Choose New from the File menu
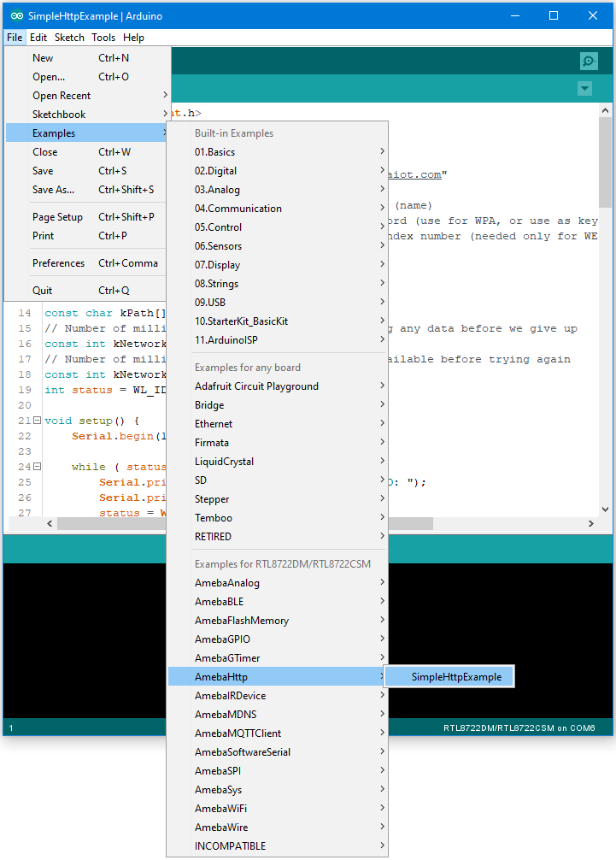Screen dimensions: 616x860 coord(87,58)
